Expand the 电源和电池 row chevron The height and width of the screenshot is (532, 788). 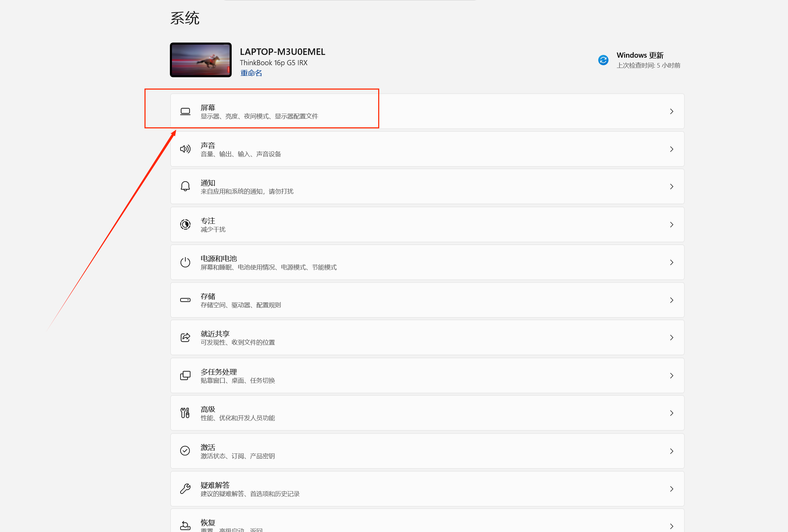click(x=672, y=262)
